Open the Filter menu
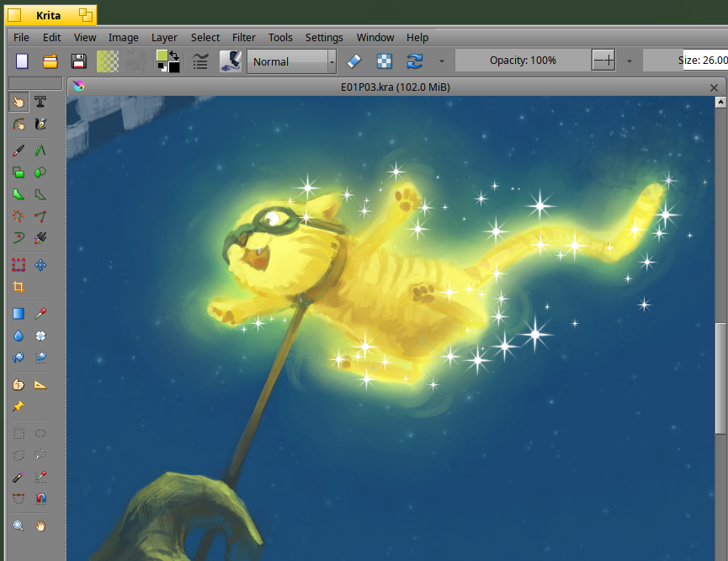This screenshot has width=728, height=561. (x=244, y=38)
